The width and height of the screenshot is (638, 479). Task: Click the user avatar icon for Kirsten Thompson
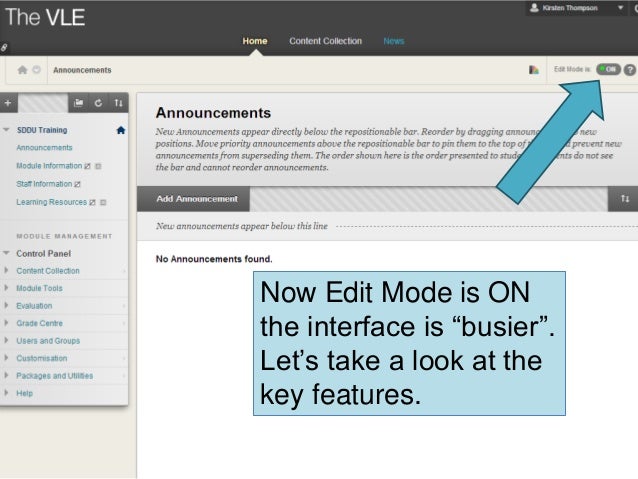(534, 8)
